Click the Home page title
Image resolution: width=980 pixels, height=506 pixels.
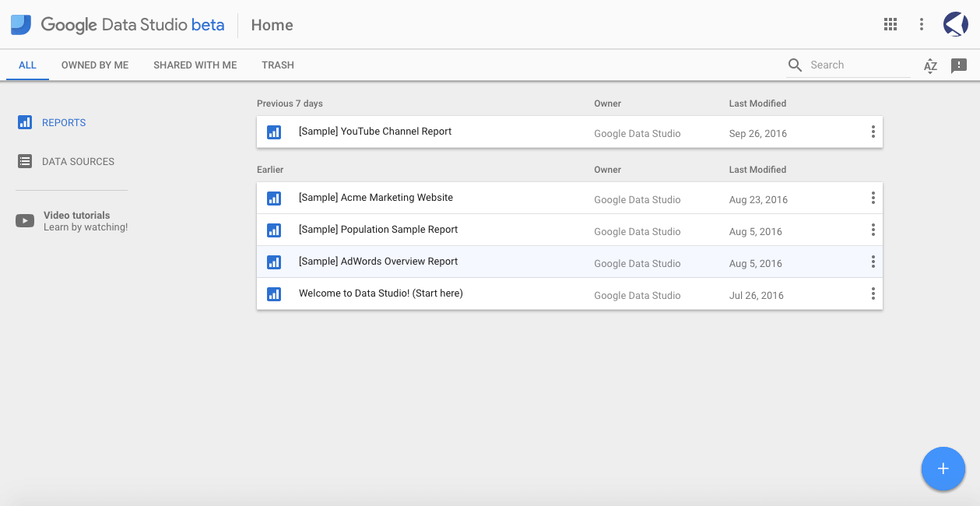272,25
